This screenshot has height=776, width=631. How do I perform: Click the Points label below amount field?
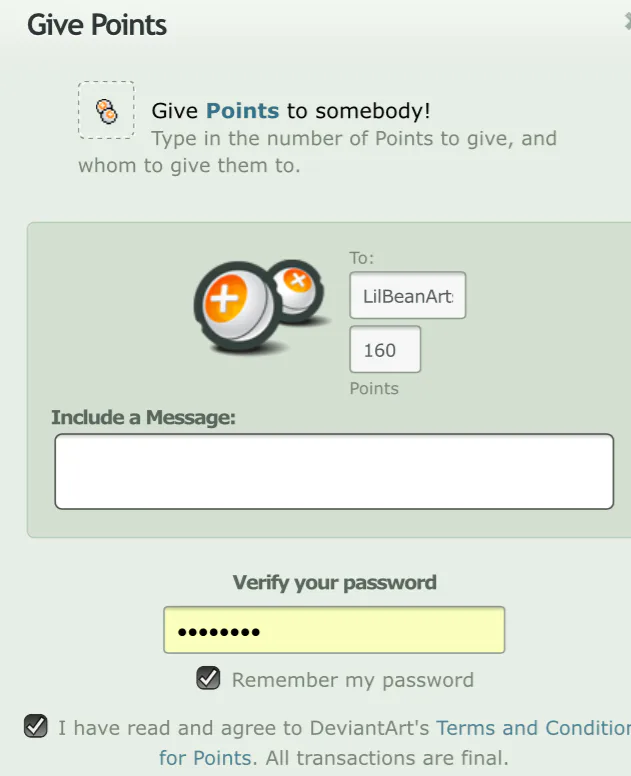(374, 388)
